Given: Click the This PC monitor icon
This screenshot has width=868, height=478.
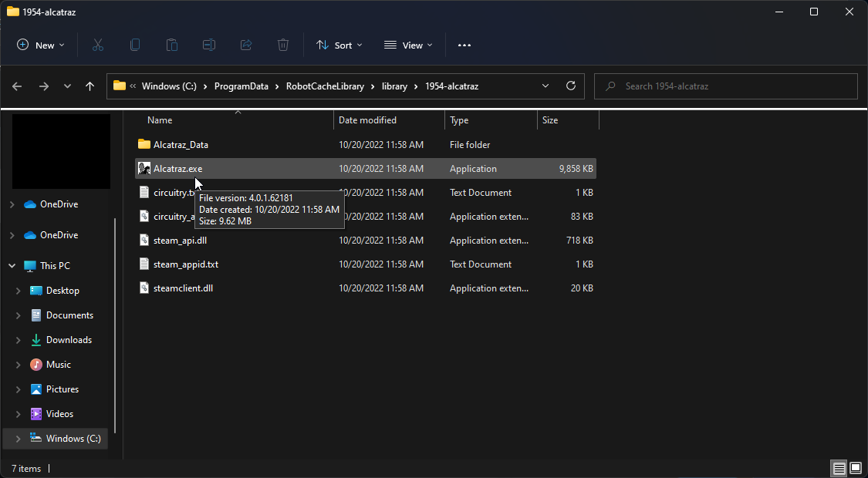Looking at the screenshot, I should [30, 266].
